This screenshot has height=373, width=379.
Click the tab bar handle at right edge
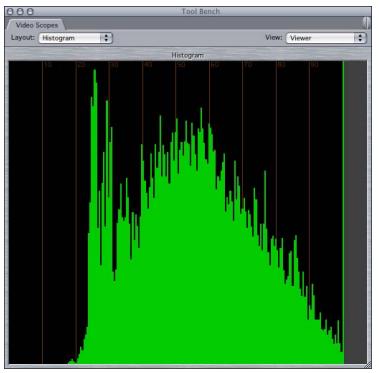pos(366,23)
